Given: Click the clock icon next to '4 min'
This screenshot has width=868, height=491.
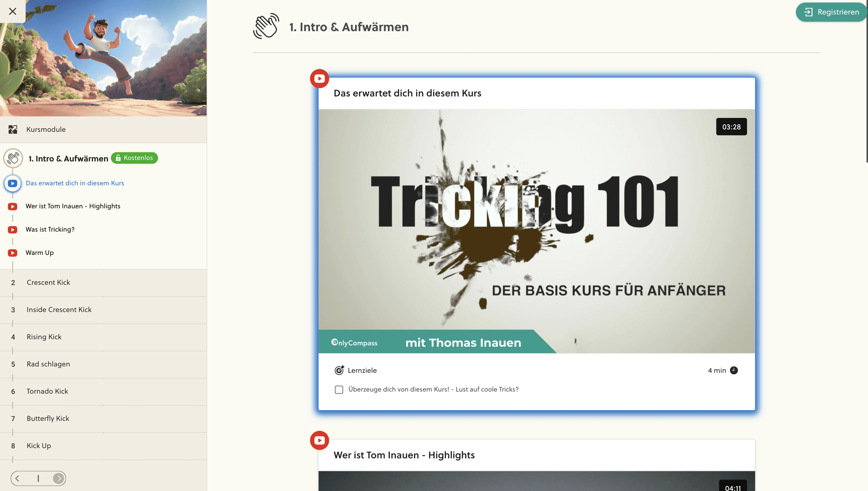Looking at the screenshot, I should (734, 370).
